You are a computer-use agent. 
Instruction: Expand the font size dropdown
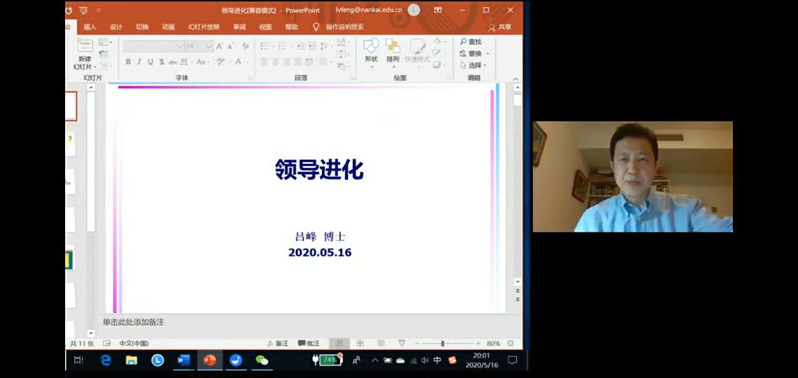(x=209, y=46)
